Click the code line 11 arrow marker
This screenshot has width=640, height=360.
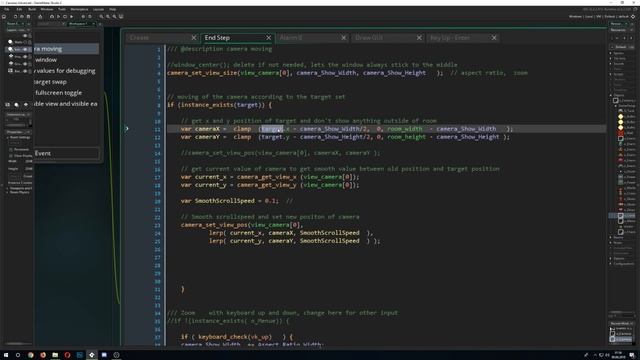click(x=127, y=129)
